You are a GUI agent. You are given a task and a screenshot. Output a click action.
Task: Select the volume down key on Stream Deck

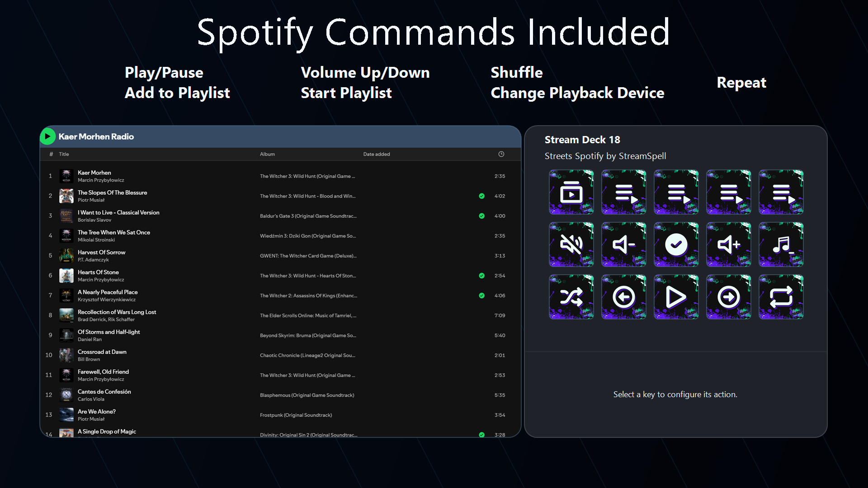[x=624, y=244]
